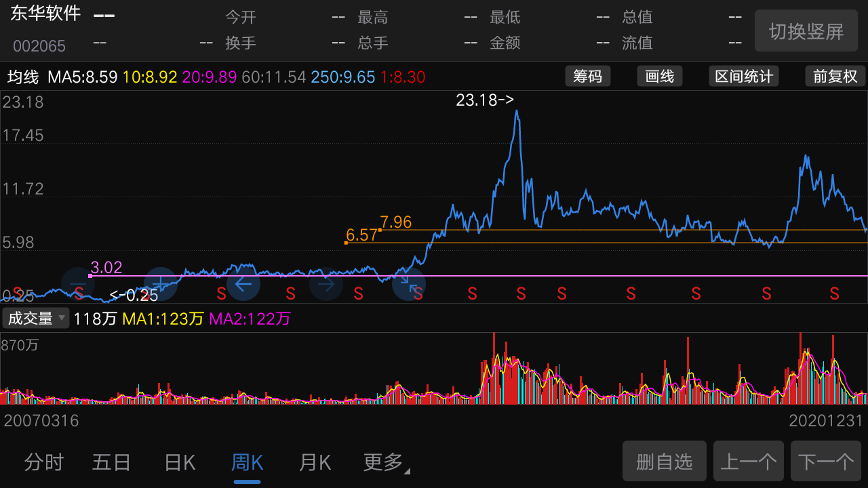Click the MA5:8.59 value

coord(83,77)
